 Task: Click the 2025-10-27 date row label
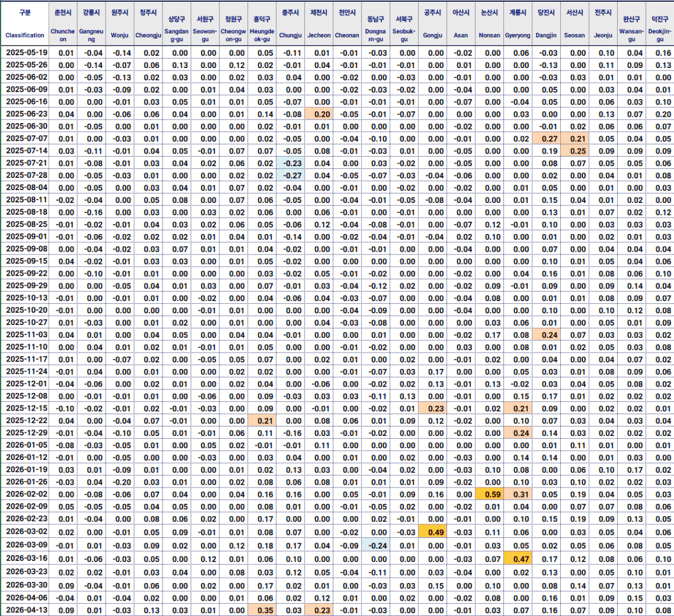25,323
